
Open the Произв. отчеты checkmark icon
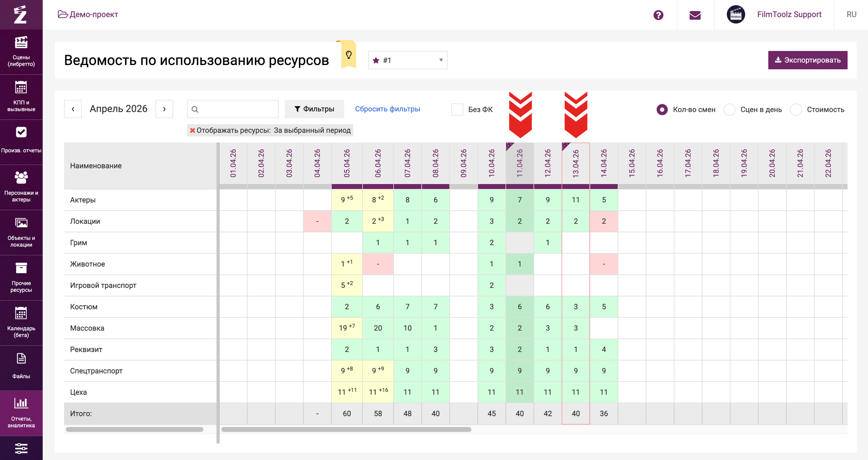21,132
